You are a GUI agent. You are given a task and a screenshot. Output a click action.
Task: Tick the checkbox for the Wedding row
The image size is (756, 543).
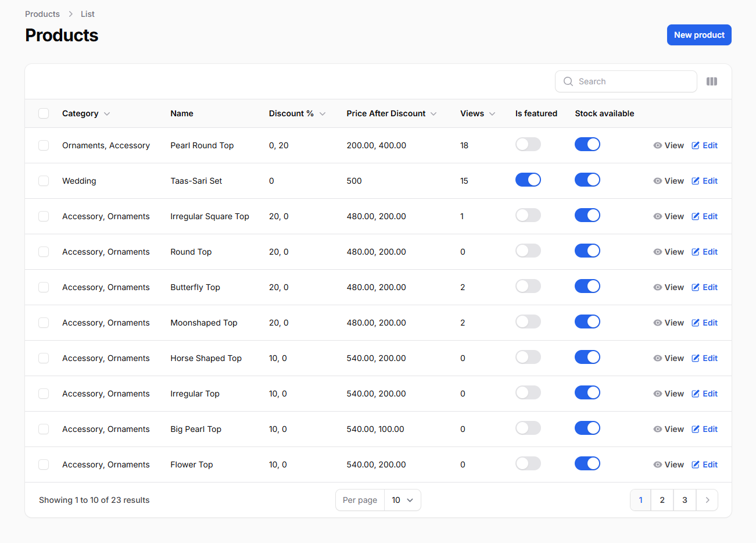[44, 181]
